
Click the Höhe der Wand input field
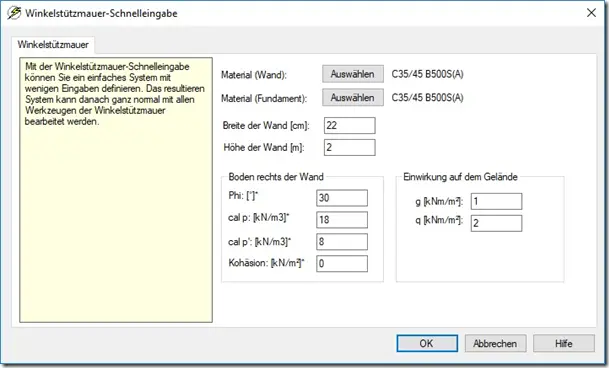tap(350, 147)
